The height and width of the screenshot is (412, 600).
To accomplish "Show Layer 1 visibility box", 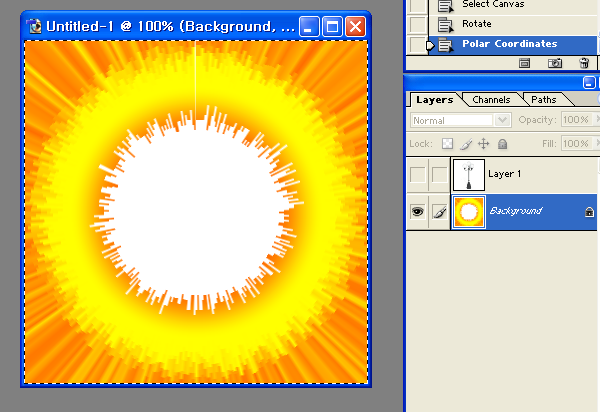I will coord(417,174).
